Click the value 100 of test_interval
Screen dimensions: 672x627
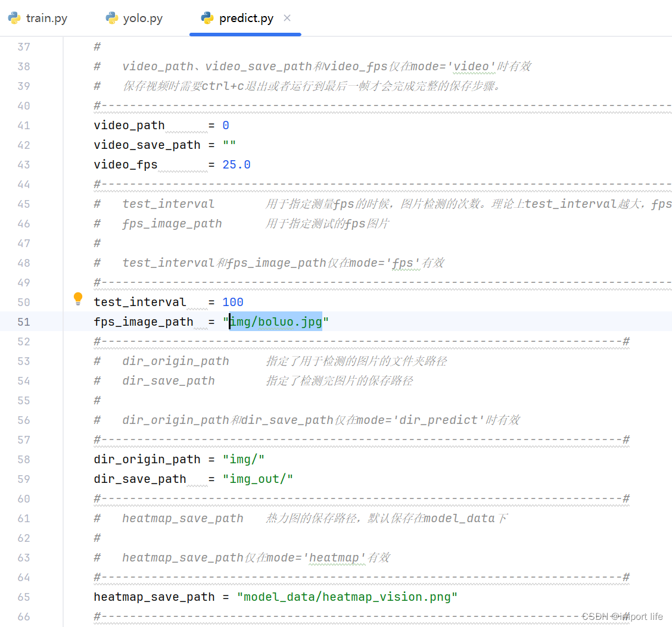pyautogui.click(x=233, y=302)
